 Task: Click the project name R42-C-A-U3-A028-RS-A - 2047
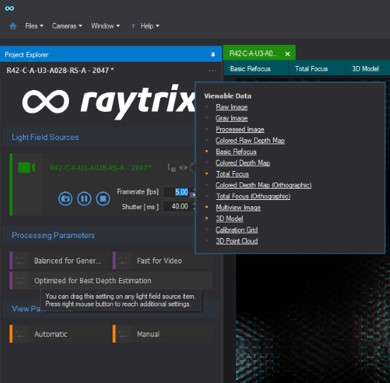60,70
